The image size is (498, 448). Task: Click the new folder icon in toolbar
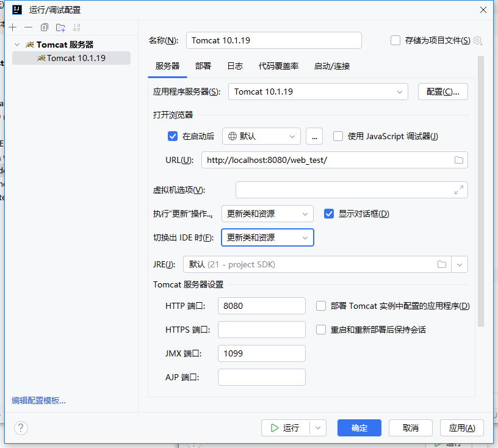(60, 27)
